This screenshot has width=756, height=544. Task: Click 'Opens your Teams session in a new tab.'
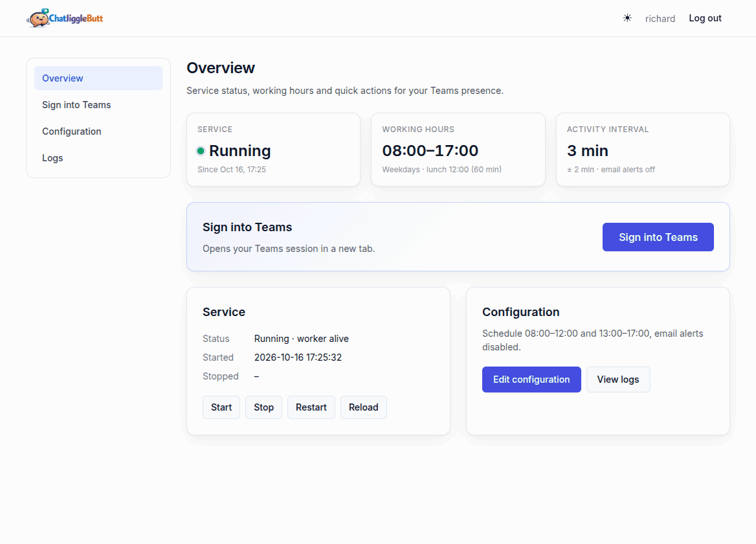click(288, 249)
